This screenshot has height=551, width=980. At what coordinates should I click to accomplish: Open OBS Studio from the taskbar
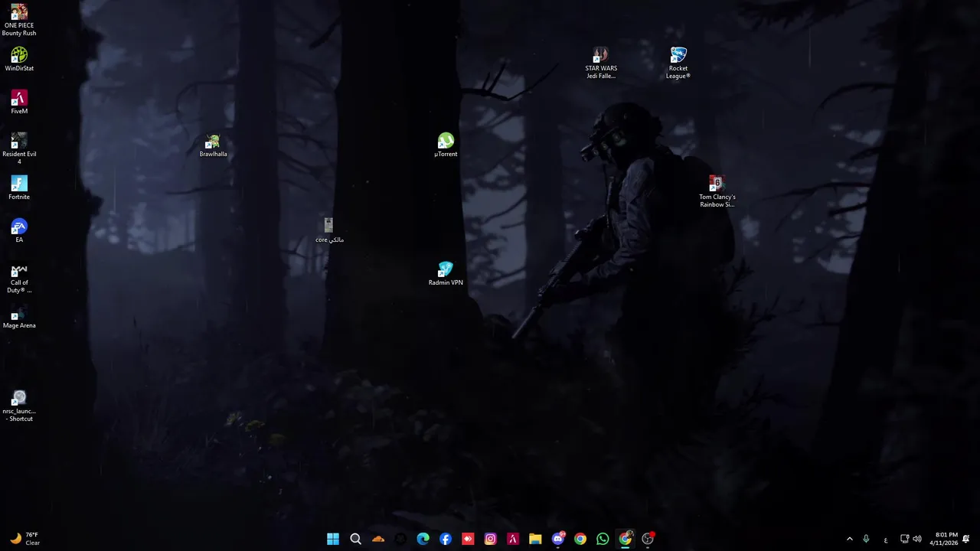648,539
